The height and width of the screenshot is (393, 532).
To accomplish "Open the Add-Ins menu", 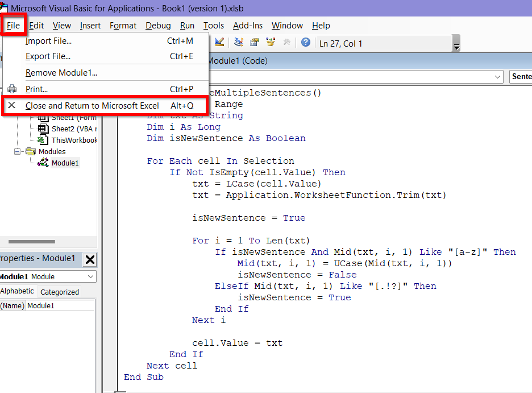I will coord(248,26).
